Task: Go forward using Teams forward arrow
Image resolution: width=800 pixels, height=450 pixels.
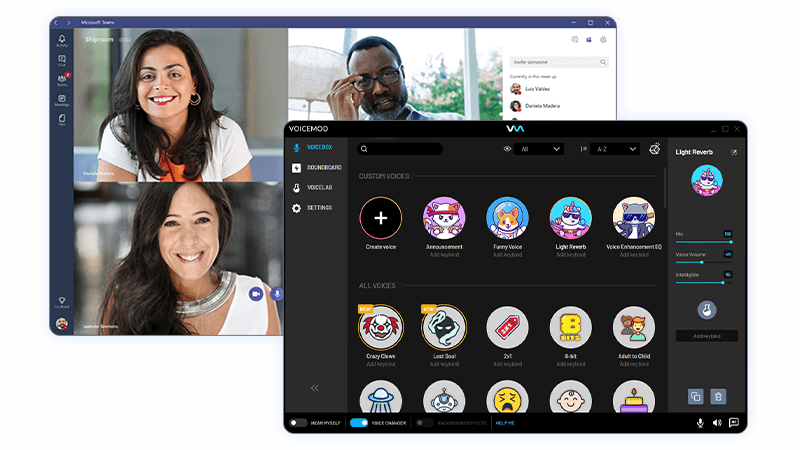Action: click(x=68, y=22)
